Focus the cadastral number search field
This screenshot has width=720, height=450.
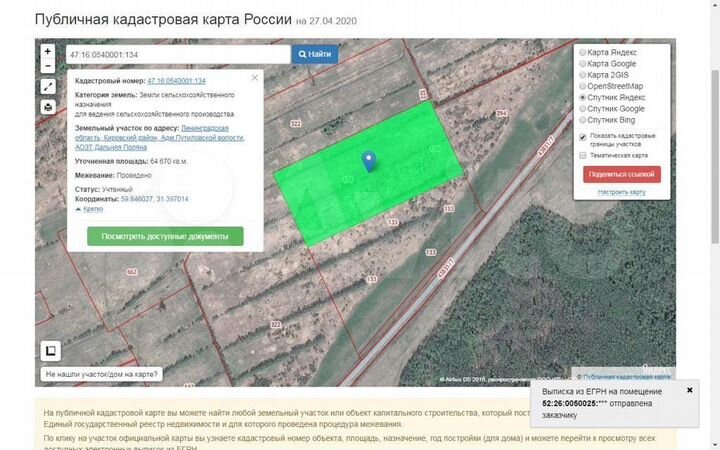178,55
